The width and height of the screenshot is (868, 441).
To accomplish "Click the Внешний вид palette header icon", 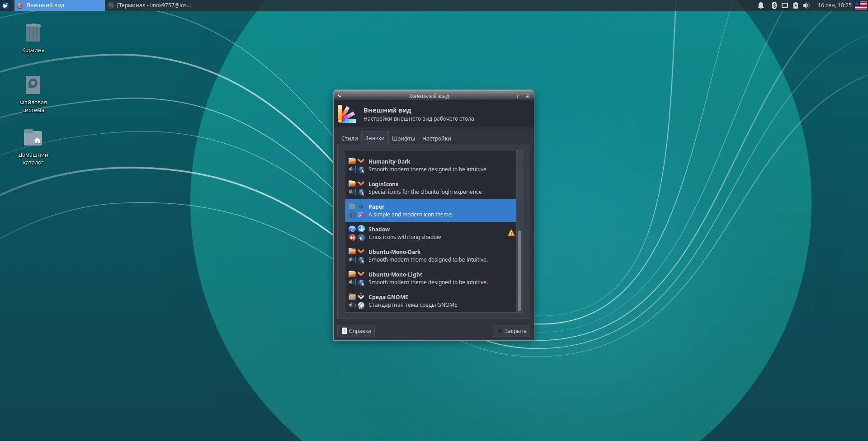I will pyautogui.click(x=347, y=114).
